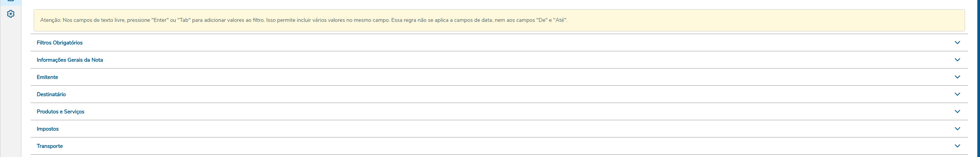Click the quoted "Até" text in the notice
This screenshot has width=980, height=157.
[x=560, y=20]
